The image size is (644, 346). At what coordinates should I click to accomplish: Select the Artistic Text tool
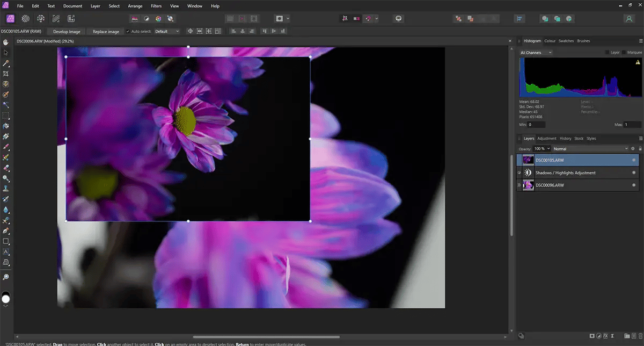tap(6, 251)
